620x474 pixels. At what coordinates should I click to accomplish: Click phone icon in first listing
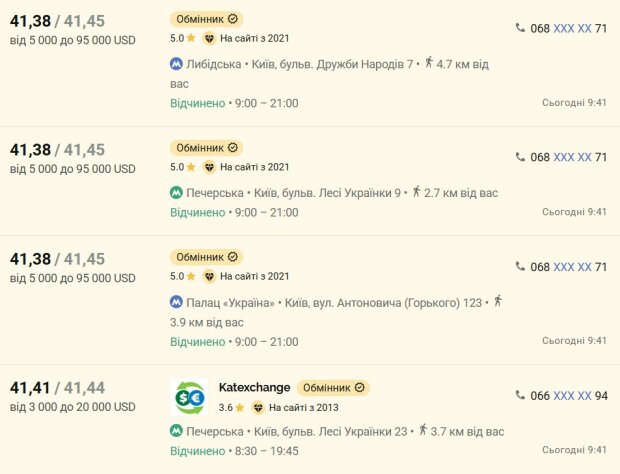click(x=520, y=28)
